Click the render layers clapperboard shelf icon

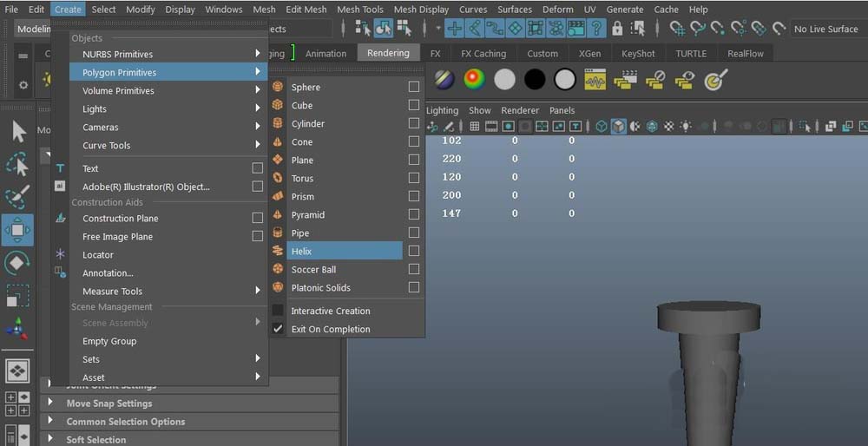625,80
